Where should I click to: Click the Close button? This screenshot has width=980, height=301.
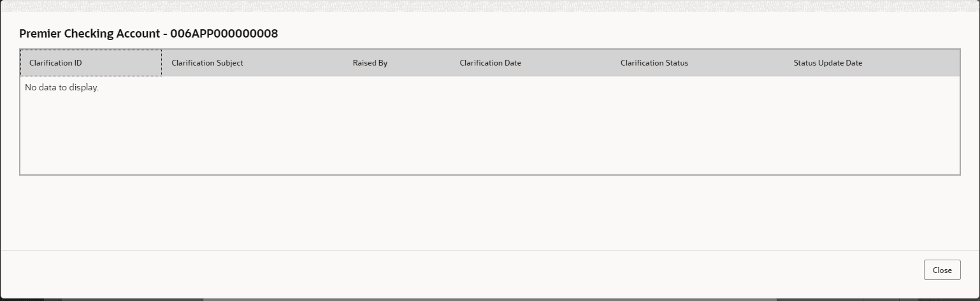pos(942,270)
